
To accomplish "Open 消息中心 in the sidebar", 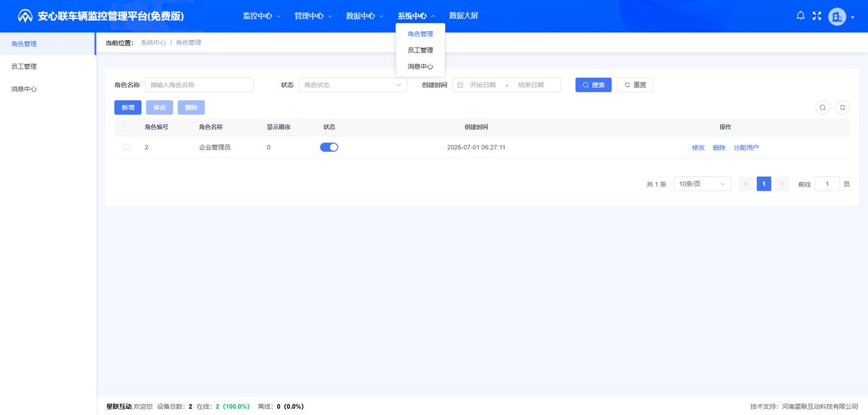I will tap(48, 89).
